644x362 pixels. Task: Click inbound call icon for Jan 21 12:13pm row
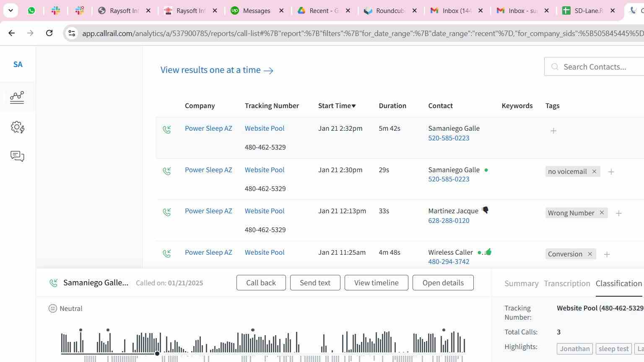point(167,212)
